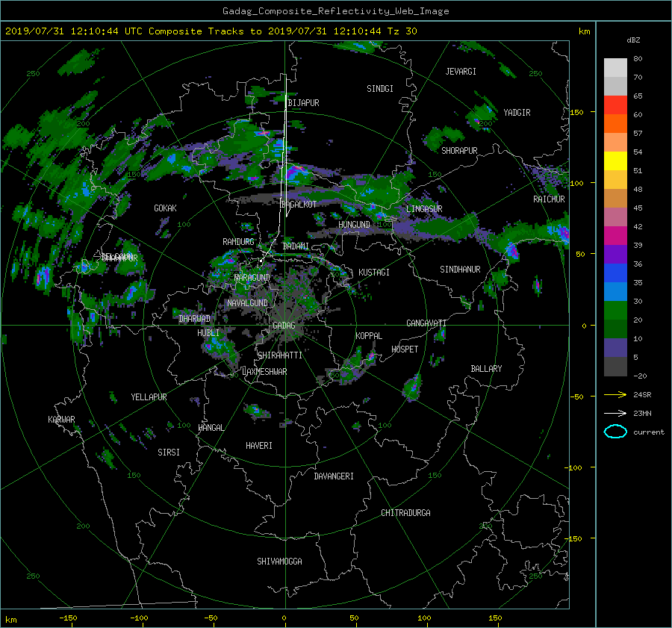Click the LAXMESHWAR city label
672x628 pixels.
pyautogui.click(x=264, y=372)
